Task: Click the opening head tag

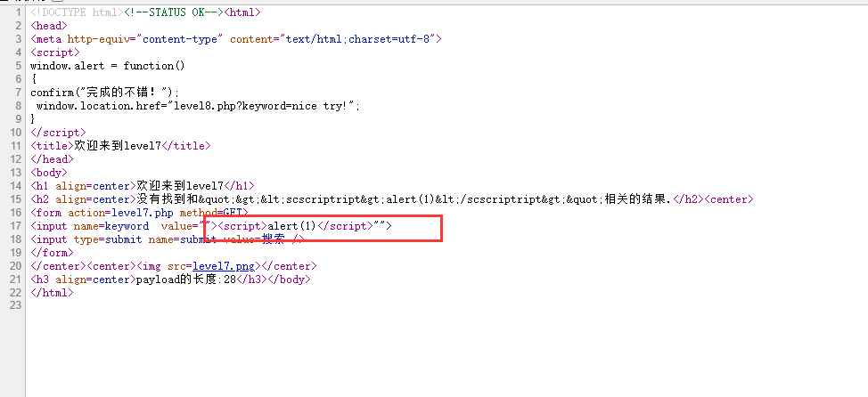Action: point(49,26)
